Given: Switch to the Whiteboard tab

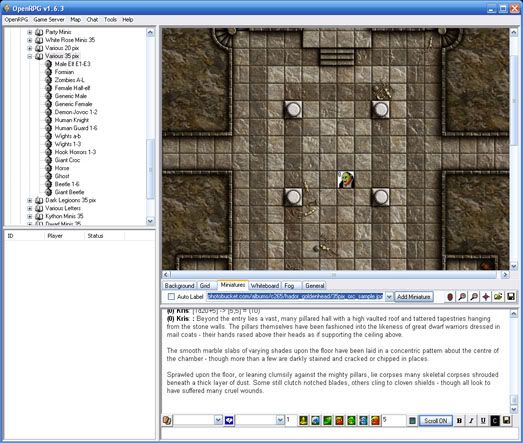Looking at the screenshot, I should pos(265,286).
